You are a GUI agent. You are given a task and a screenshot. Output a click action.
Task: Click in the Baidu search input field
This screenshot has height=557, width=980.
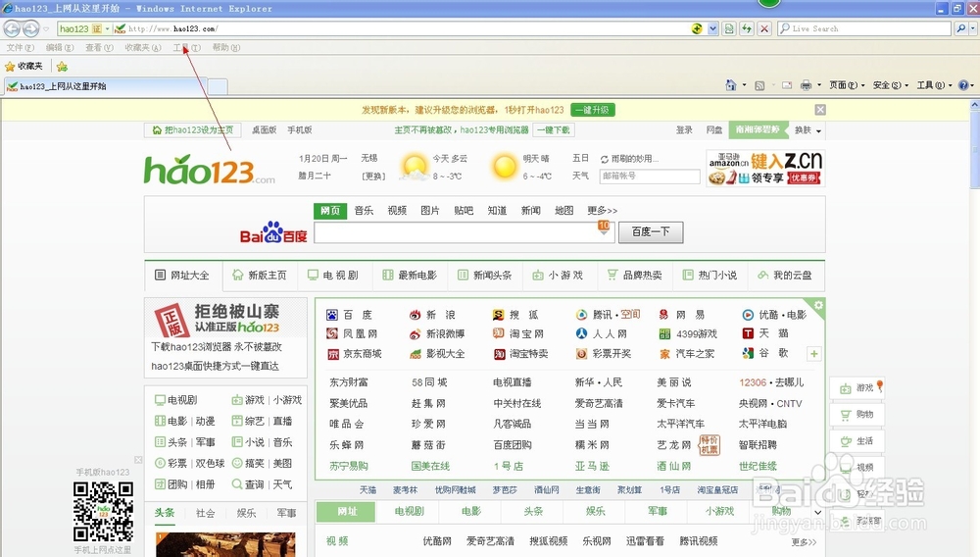(x=464, y=232)
